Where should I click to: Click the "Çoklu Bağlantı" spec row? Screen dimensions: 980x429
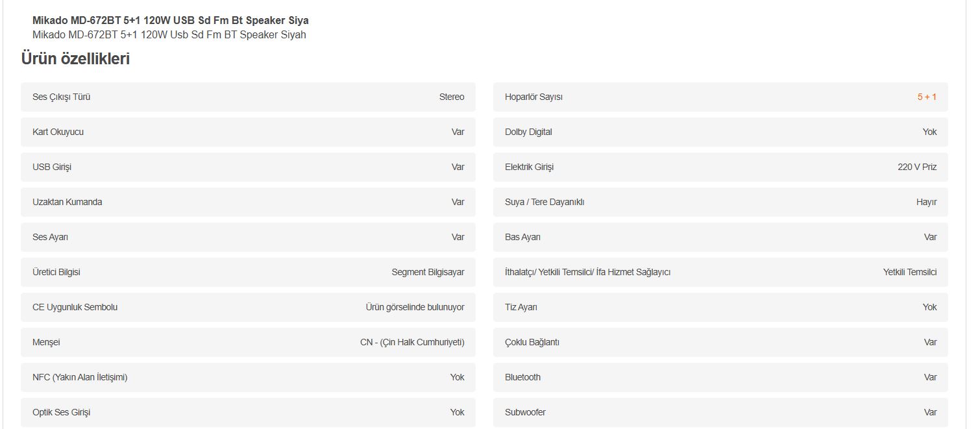tap(720, 342)
